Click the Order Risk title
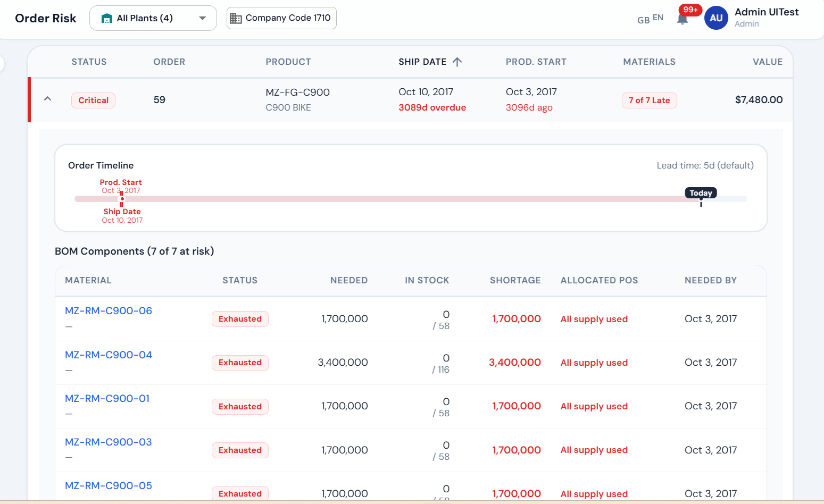 [46, 18]
